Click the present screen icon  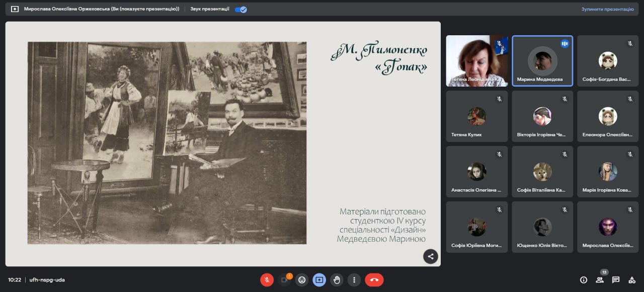(319, 280)
